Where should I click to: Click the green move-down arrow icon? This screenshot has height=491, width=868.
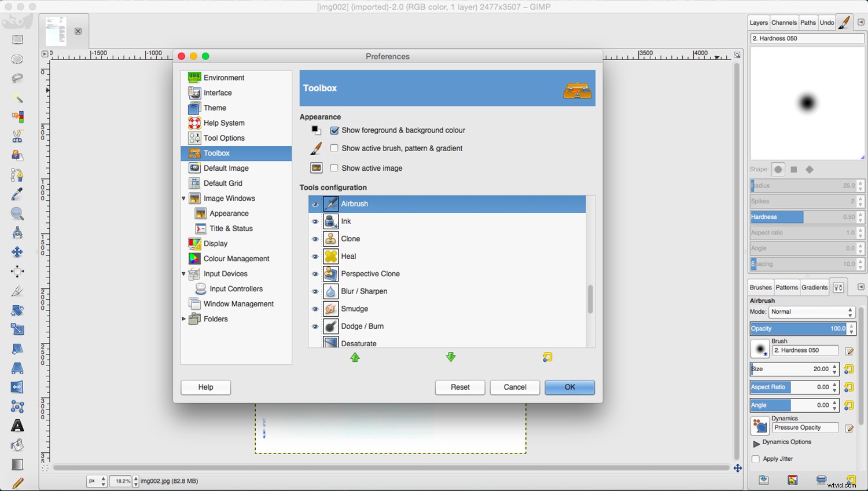[x=451, y=357]
